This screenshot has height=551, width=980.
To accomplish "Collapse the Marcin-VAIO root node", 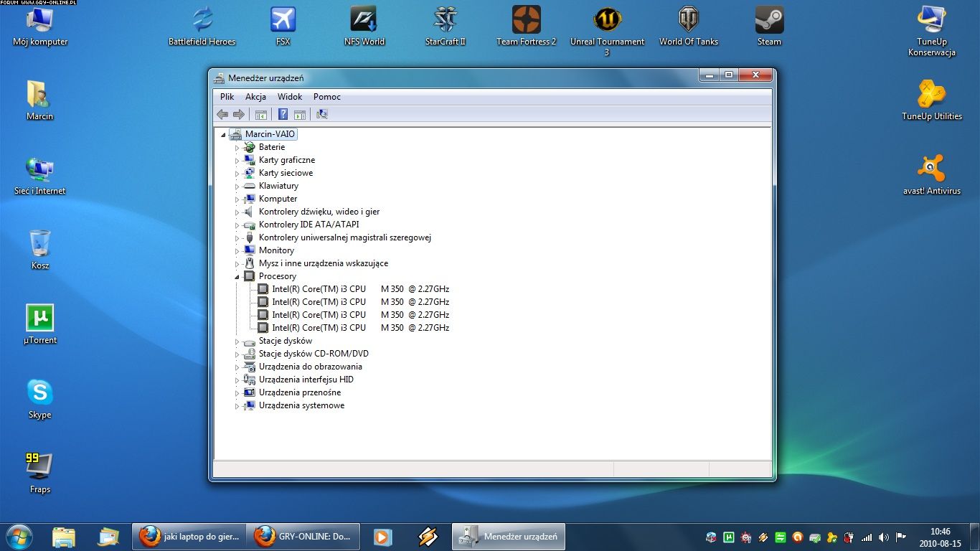I will click(223, 134).
